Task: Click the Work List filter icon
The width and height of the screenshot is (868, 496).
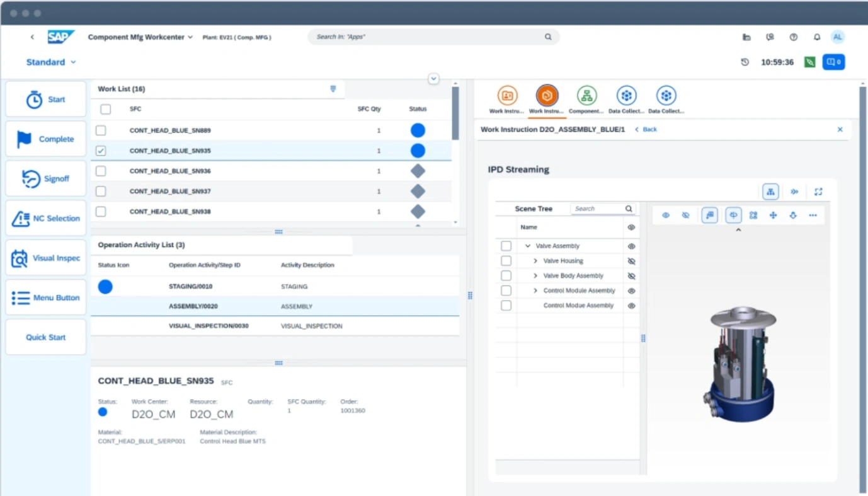Action: (x=333, y=89)
